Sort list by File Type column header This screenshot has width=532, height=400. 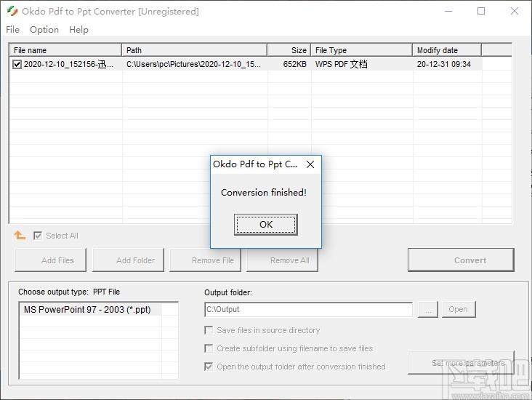(x=362, y=50)
